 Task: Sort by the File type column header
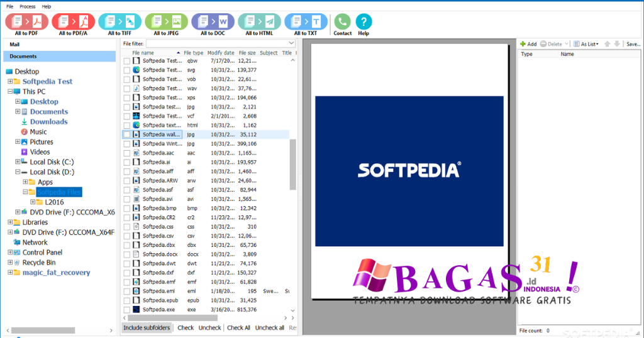click(x=194, y=53)
